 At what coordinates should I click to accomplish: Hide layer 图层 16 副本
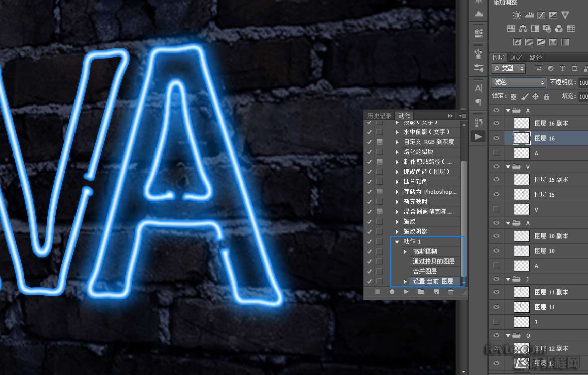tap(496, 123)
